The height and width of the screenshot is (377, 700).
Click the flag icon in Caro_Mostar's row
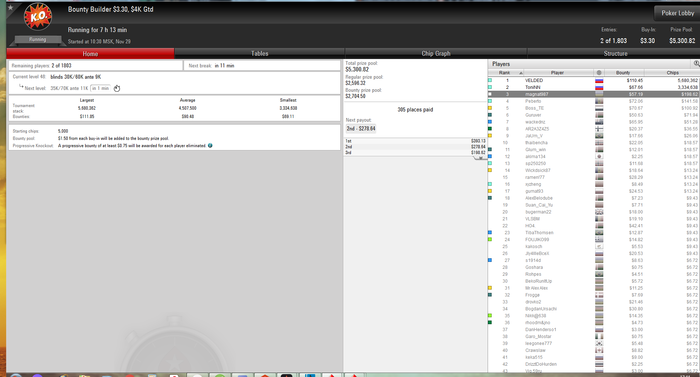click(x=599, y=337)
